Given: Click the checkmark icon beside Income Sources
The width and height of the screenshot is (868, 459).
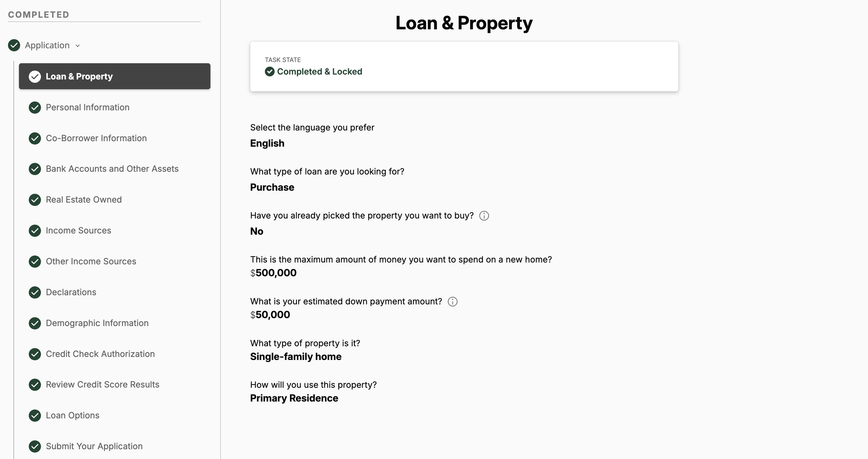Looking at the screenshot, I should point(35,231).
